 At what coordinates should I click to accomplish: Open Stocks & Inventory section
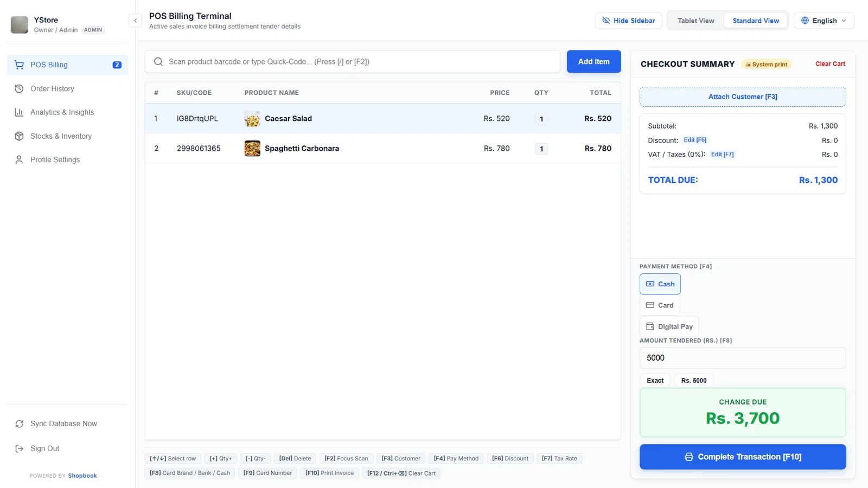click(67, 136)
